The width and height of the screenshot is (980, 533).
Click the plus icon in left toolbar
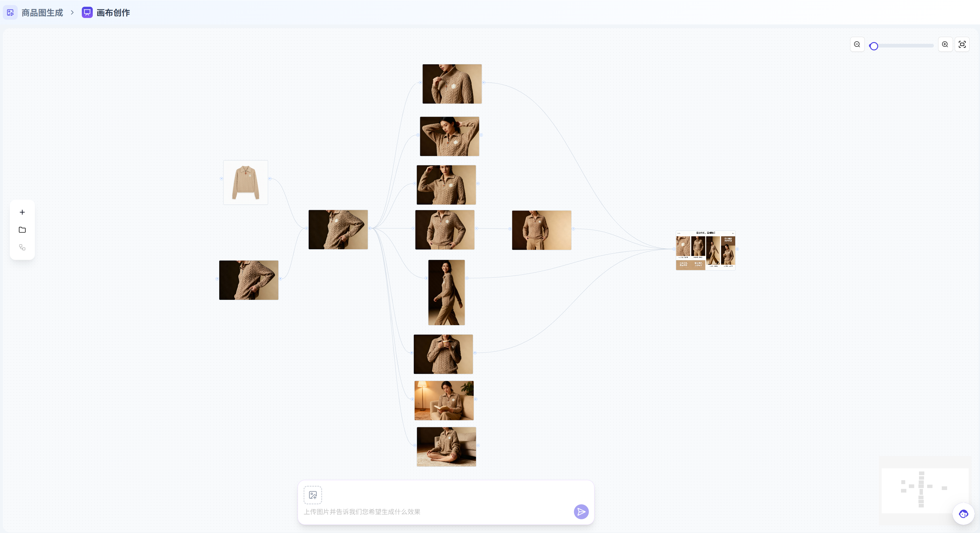tap(22, 212)
